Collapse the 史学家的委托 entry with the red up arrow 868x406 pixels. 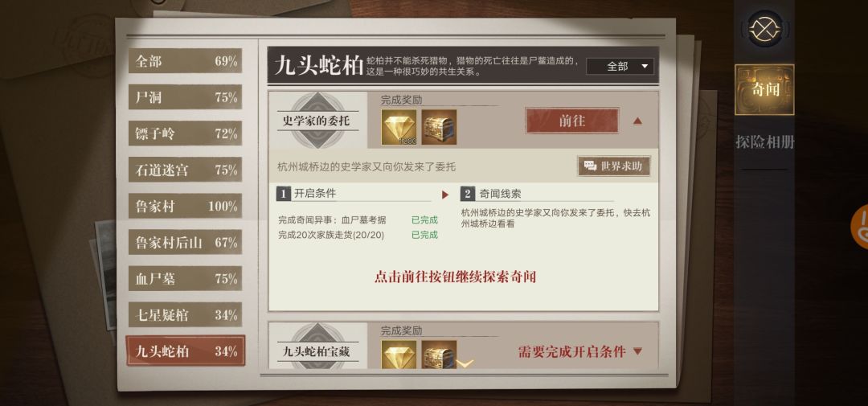pos(637,121)
